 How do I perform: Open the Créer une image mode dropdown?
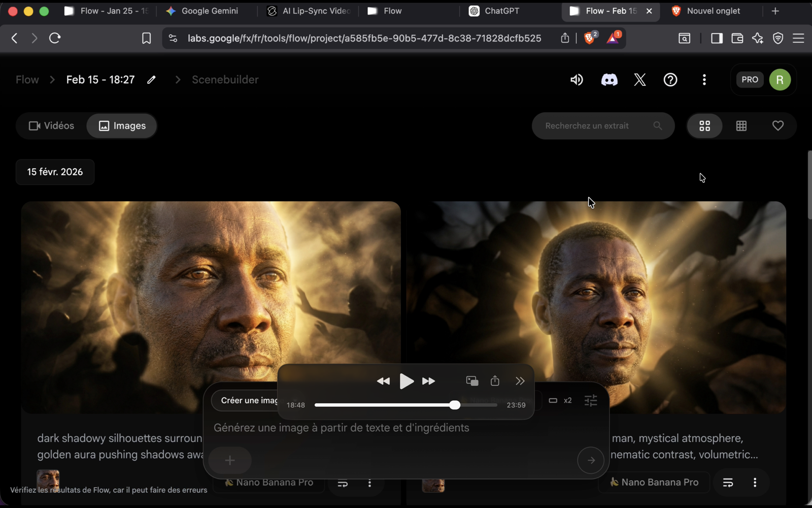coord(246,400)
